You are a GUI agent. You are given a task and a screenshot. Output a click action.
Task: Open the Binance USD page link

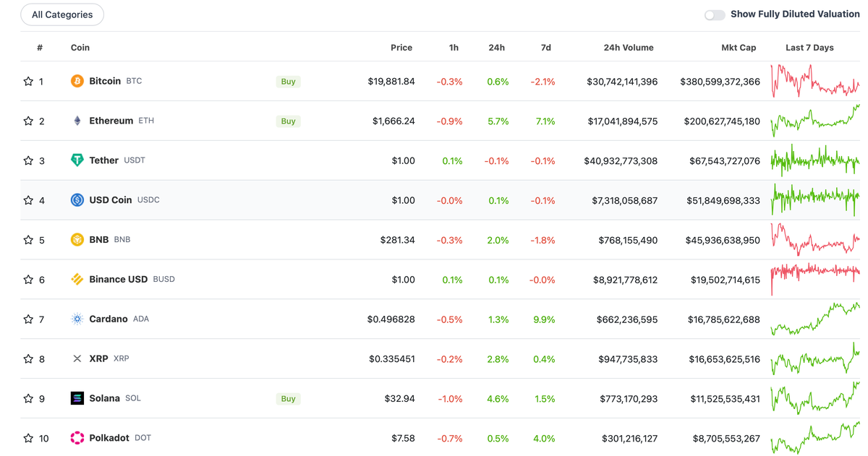point(119,279)
